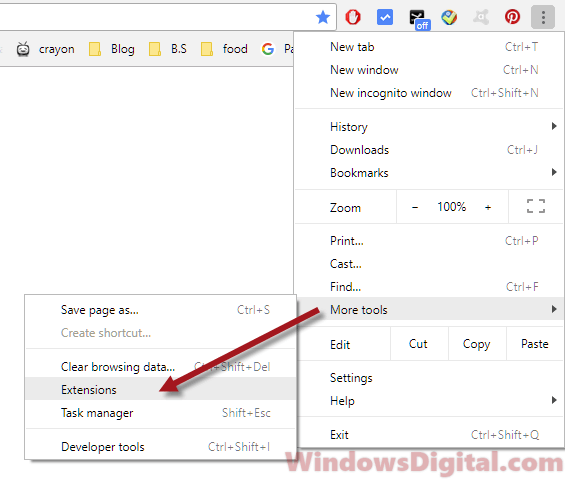Viewport: 565px width, 480px height.
Task: Increase zoom with the plus button
Action: coord(488,207)
